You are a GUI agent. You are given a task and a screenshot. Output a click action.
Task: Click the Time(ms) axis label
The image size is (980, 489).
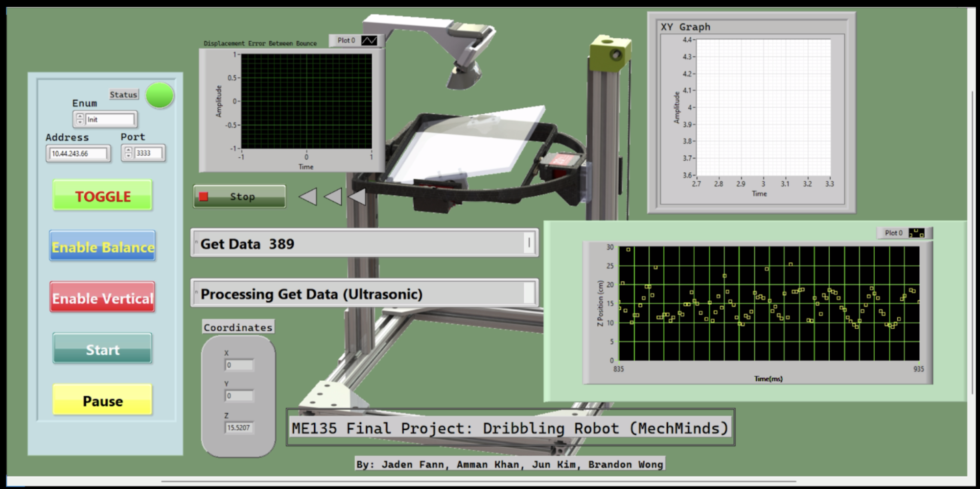768,379
